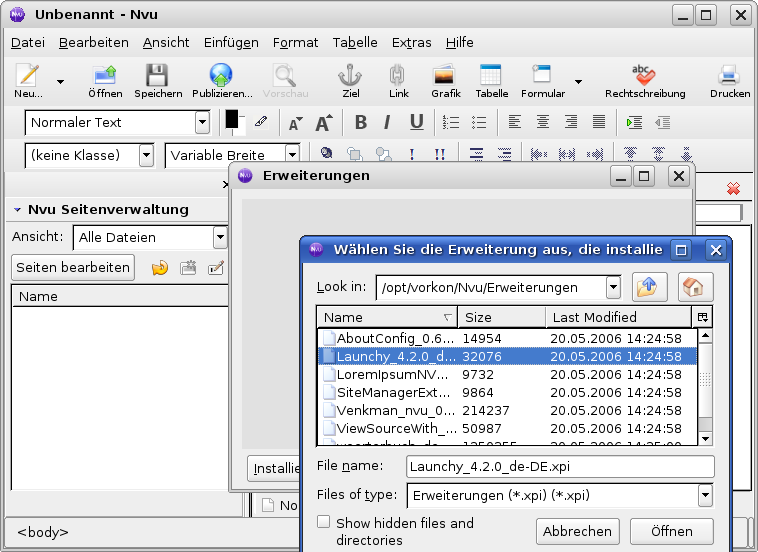Open the Look in path dropdown
Screen dimensions: 758x552
613,288
